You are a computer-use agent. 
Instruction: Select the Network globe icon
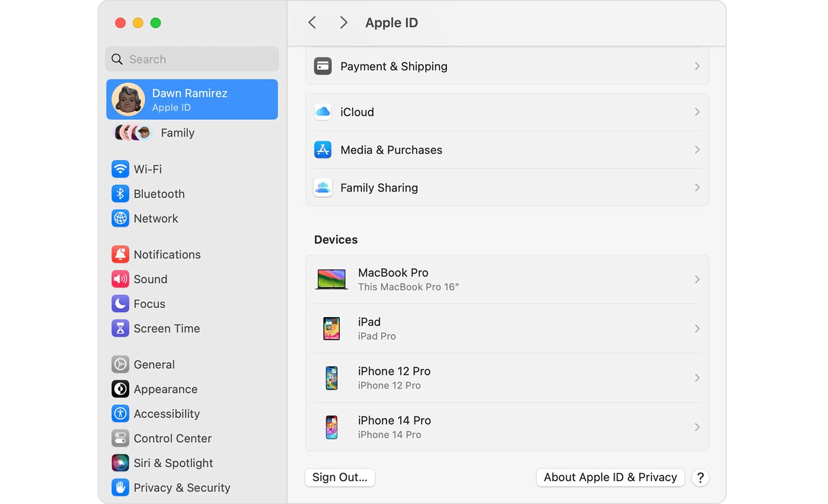click(x=120, y=218)
